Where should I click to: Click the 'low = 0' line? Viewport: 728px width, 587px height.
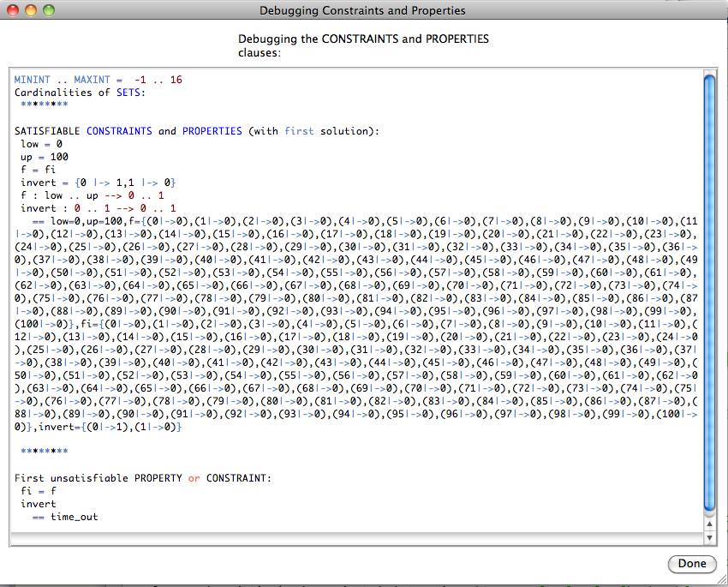coord(42,144)
